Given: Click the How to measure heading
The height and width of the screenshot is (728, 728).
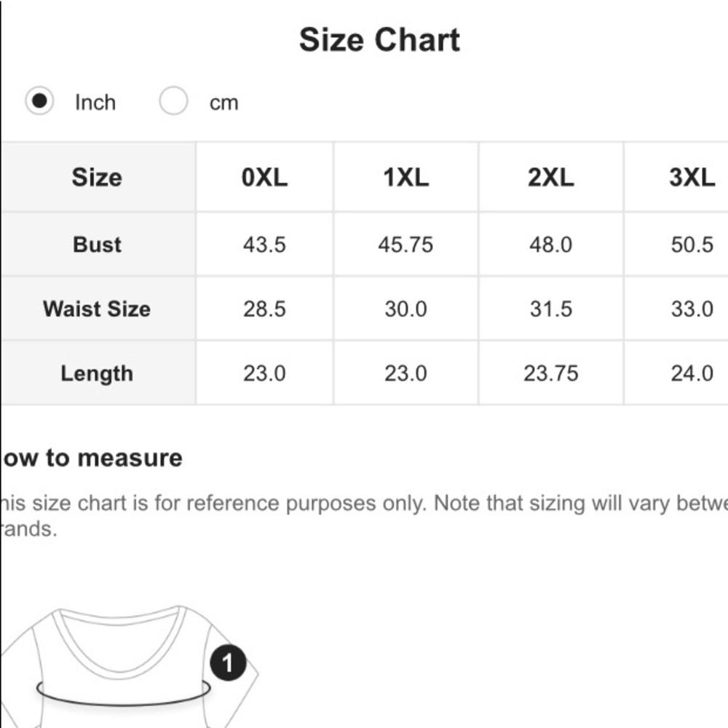Looking at the screenshot, I should 92,458.
